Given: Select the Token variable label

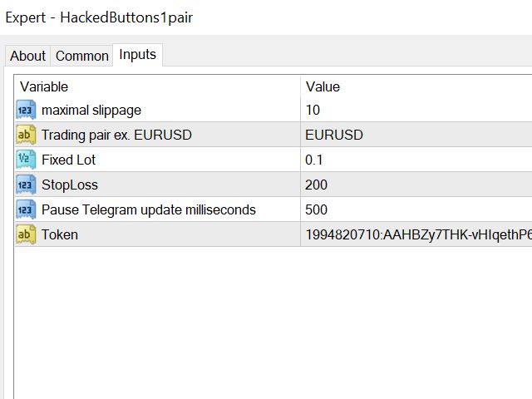Looking at the screenshot, I should [60, 234].
